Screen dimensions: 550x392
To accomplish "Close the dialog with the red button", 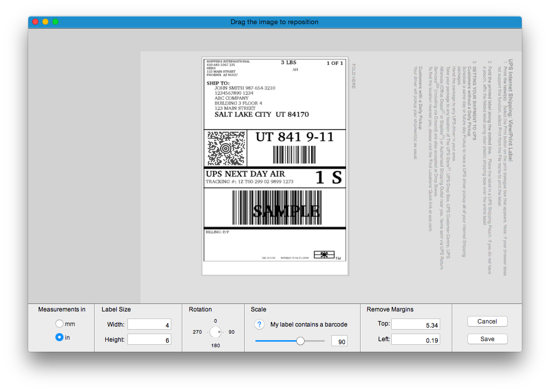I will click(35, 22).
